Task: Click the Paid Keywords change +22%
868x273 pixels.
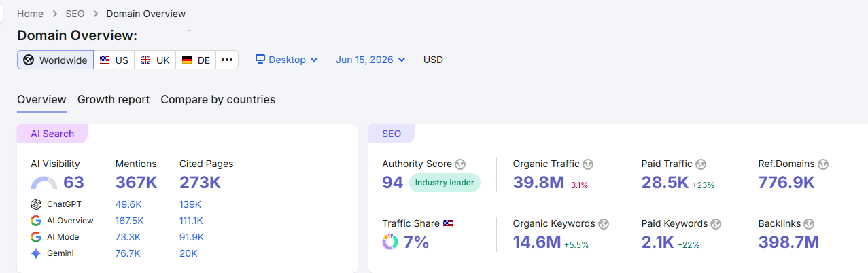Action: (x=687, y=244)
